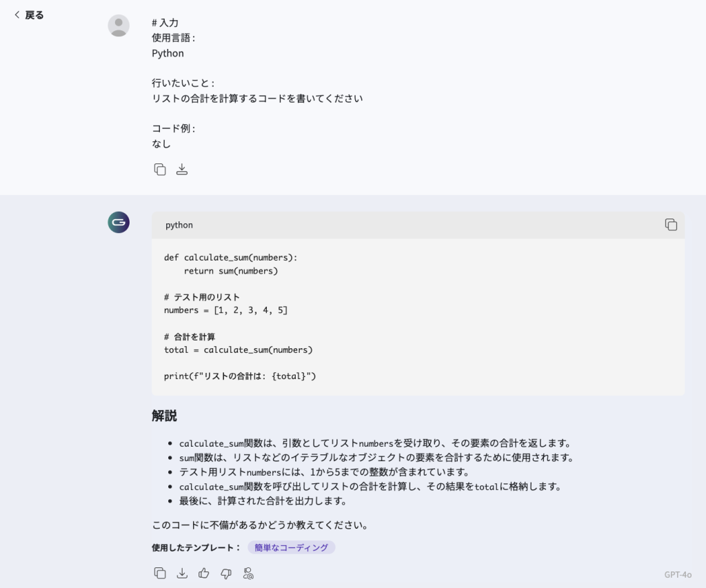This screenshot has width=706, height=588.
Task: Click the print statement line in code
Action: (x=240, y=376)
